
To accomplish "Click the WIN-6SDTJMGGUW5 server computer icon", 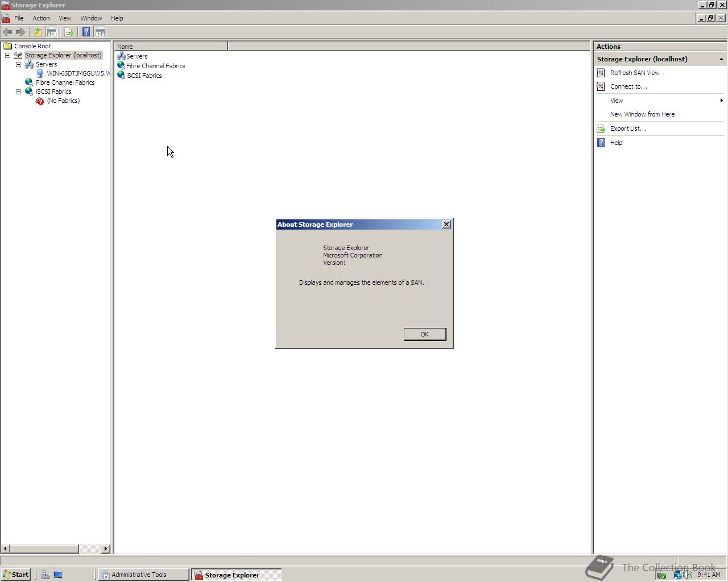I will [40, 73].
